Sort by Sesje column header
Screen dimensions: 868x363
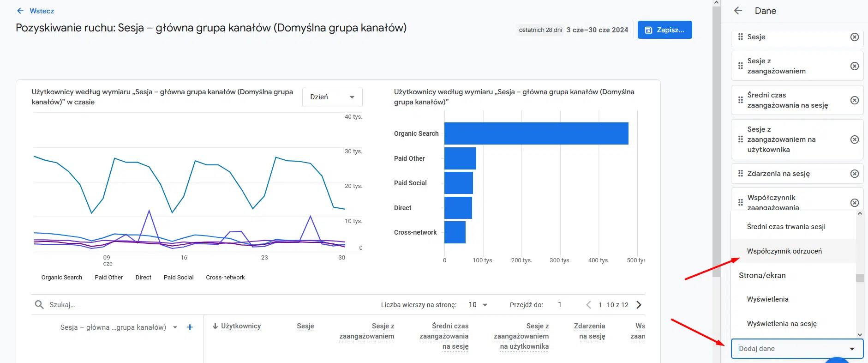click(x=305, y=326)
